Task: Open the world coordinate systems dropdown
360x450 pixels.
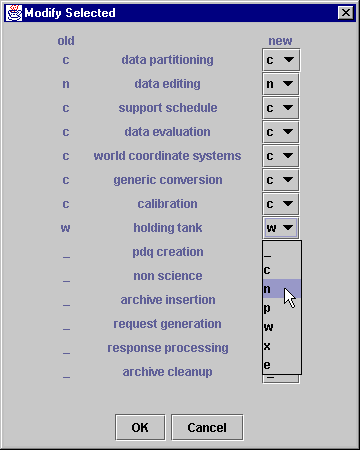Action: (280, 156)
